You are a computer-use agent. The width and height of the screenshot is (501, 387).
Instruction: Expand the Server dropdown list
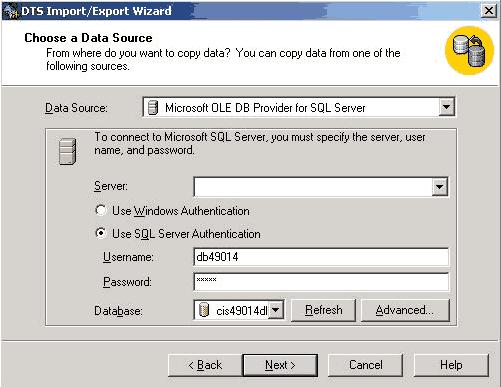click(x=440, y=187)
